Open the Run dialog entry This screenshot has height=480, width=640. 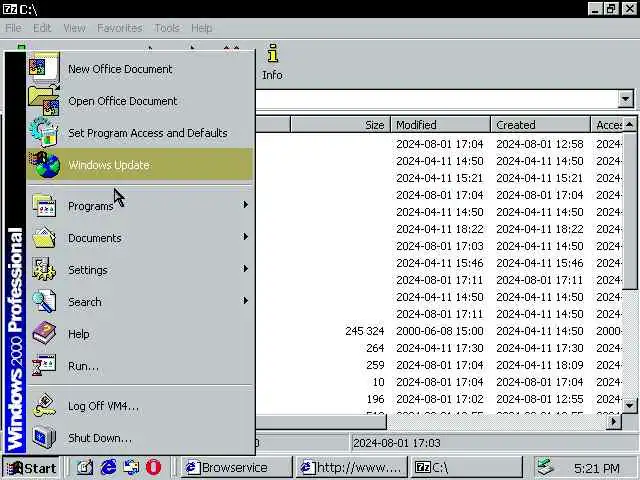140,366
